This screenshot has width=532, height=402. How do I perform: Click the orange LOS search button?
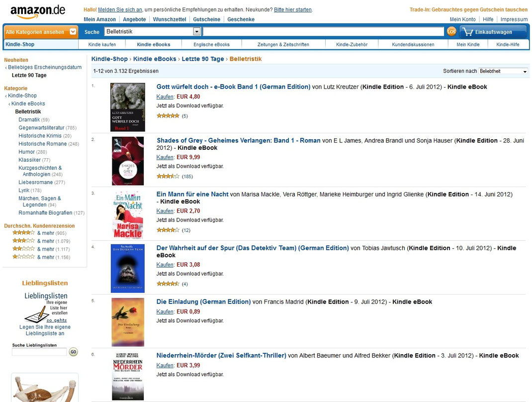pyautogui.click(x=451, y=31)
